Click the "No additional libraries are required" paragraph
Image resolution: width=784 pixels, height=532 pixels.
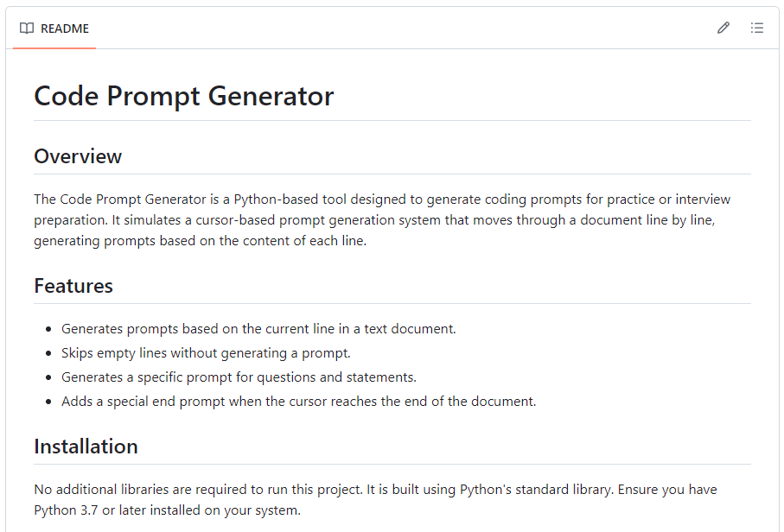375,490
